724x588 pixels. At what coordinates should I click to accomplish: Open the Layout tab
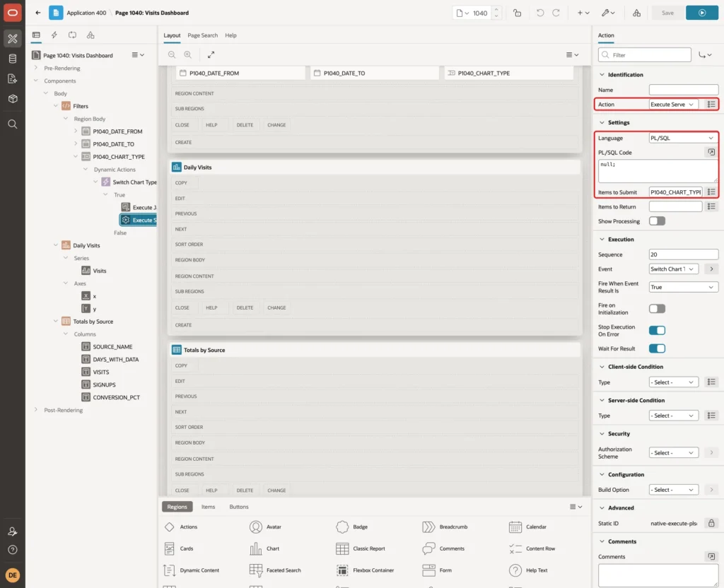click(172, 35)
